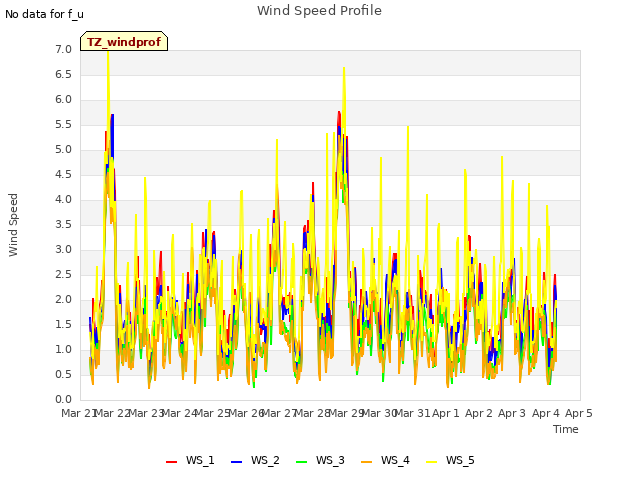
Task: Click the blue WS_2 legend swatch
Action: pyautogui.click(x=237, y=462)
